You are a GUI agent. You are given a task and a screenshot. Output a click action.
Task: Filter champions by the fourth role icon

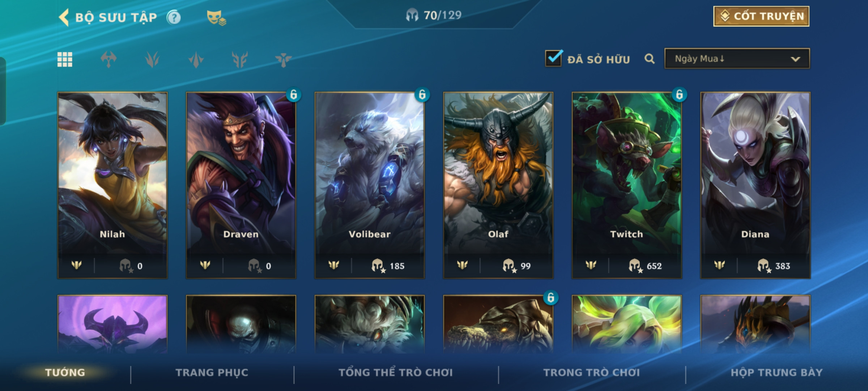pos(240,59)
